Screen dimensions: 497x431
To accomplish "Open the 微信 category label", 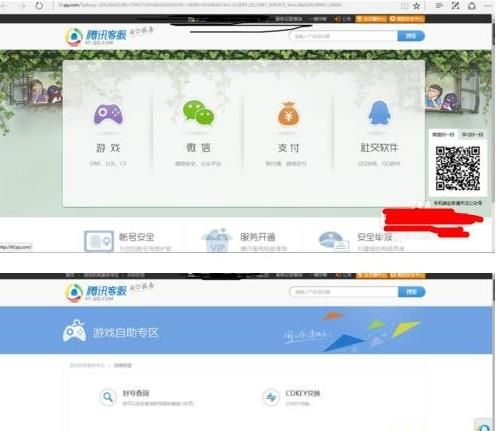I will tap(199, 147).
